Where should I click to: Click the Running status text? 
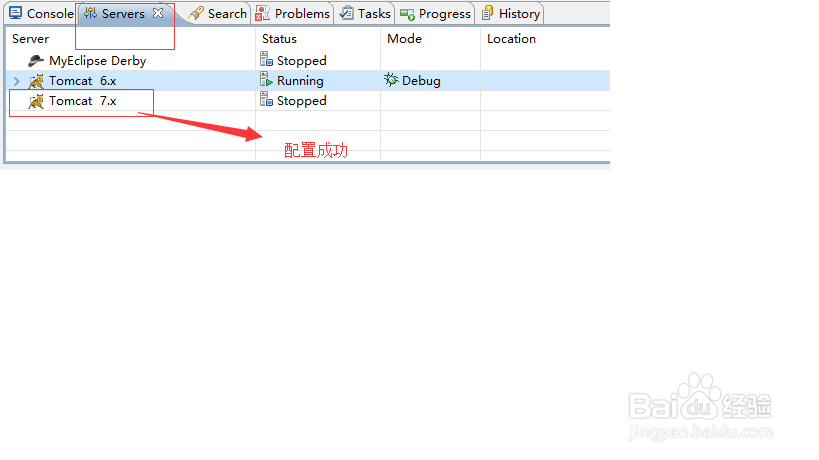(300, 81)
